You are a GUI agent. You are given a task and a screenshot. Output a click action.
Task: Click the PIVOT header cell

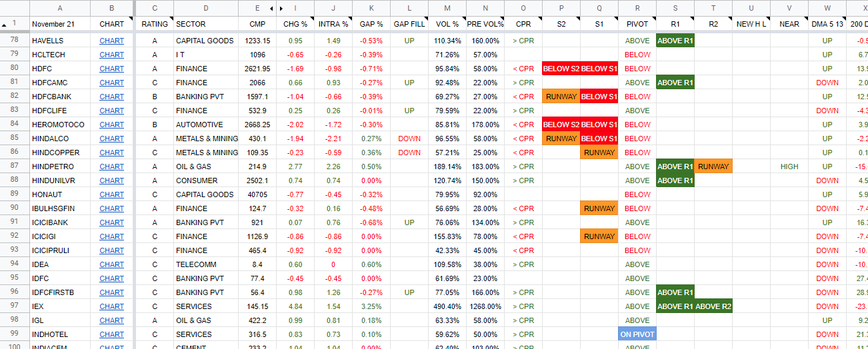point(637,24)
